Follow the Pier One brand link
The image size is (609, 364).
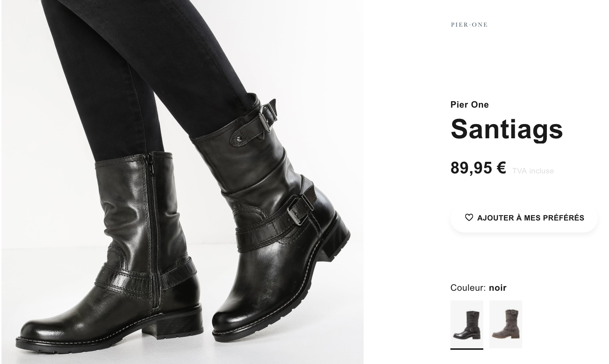click(x=469, y=105)
